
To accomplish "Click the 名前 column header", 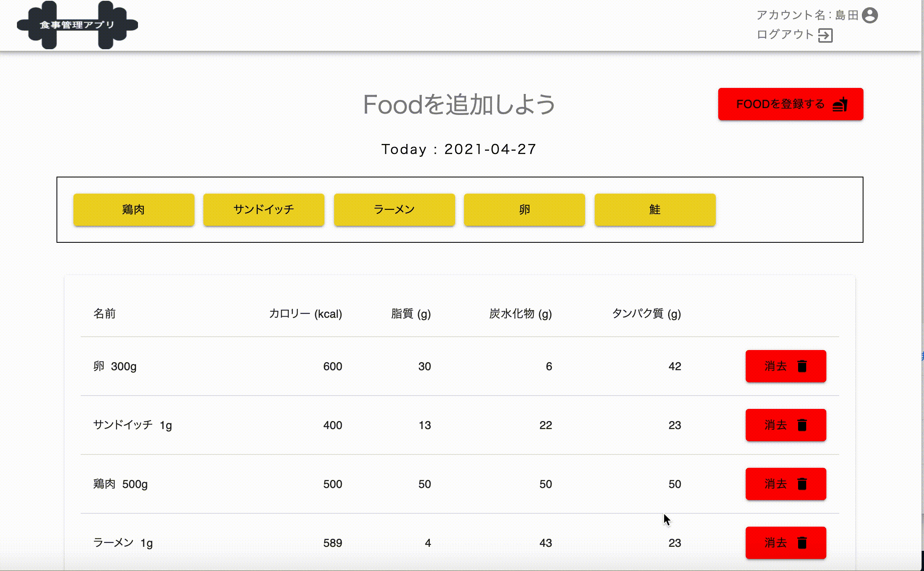I will coord(105,314).
